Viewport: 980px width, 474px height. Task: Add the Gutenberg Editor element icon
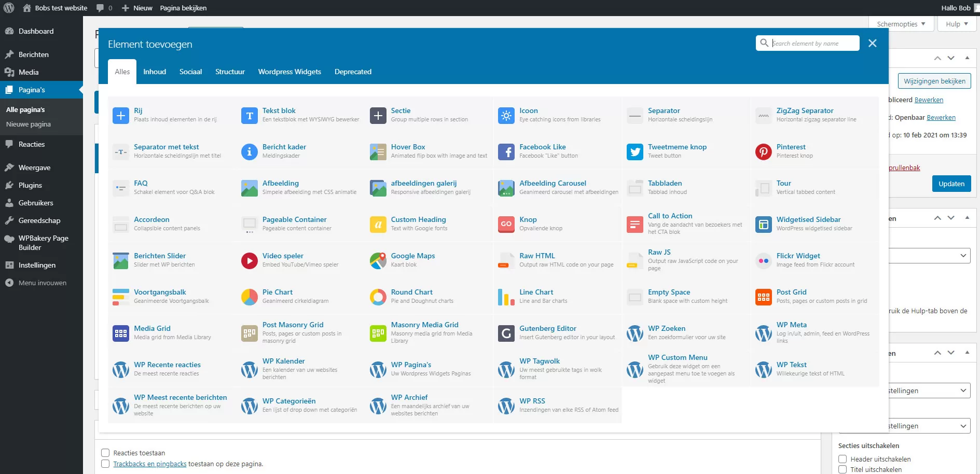click(x=506, y=333)
